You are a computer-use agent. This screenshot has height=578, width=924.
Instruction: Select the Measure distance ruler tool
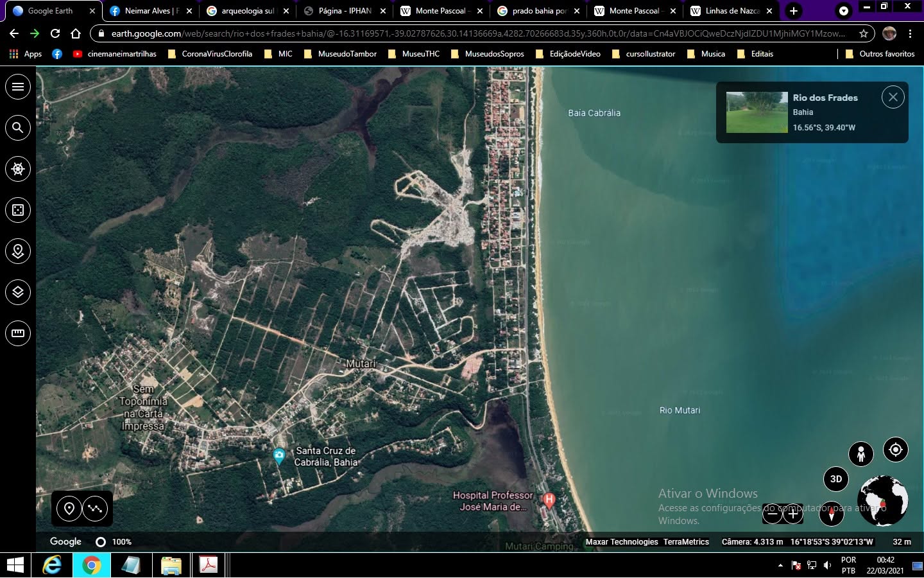(x=18, y=333)
